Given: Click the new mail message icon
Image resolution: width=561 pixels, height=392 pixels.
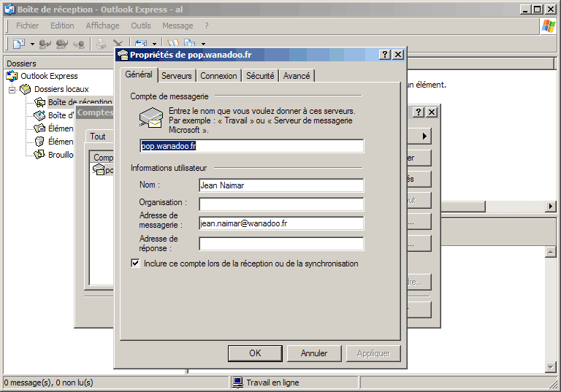Looking at the screenshot, I should point(18,44).
